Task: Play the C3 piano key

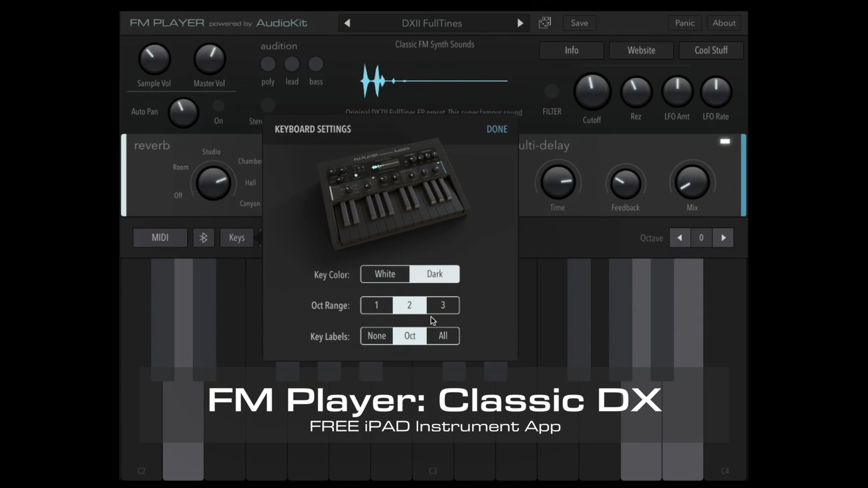Action: pyautogui.click(x=433, y=430)
